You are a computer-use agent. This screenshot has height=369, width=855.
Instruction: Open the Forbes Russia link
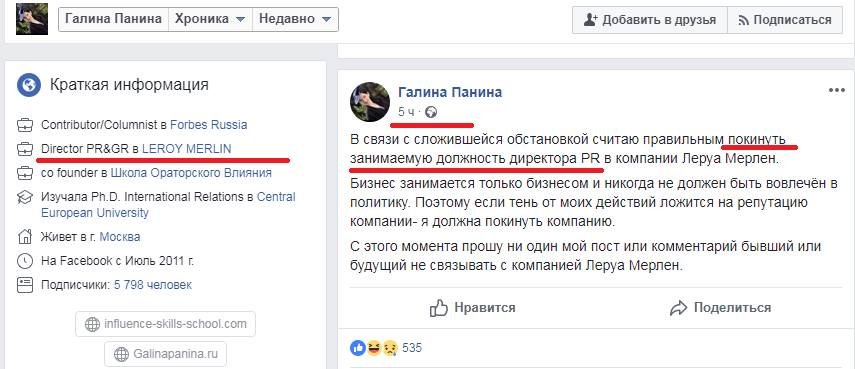pyautogui.click(x=209, y=125)
